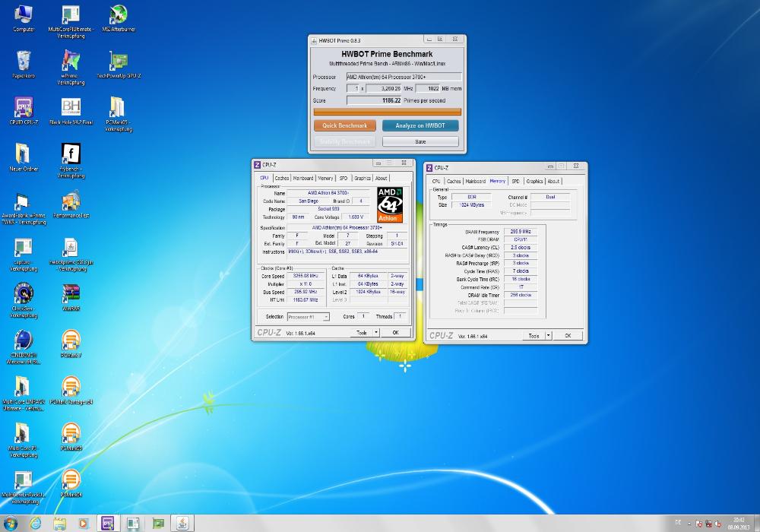The height and width of the screenshot is (532, 760).
Task: Launch Frybench shortcut icon
Action: pos(71,161)
